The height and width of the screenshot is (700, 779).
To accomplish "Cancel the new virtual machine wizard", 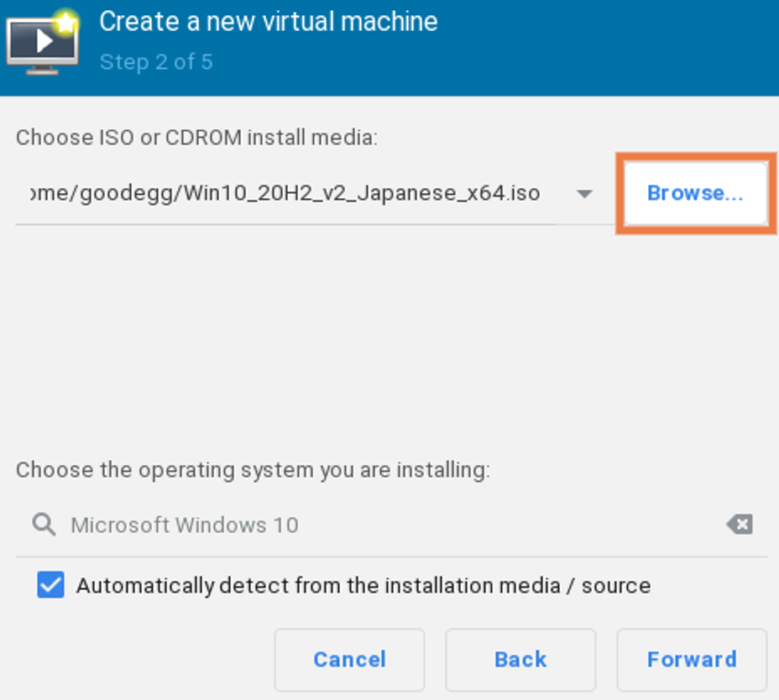I will 350,660.
